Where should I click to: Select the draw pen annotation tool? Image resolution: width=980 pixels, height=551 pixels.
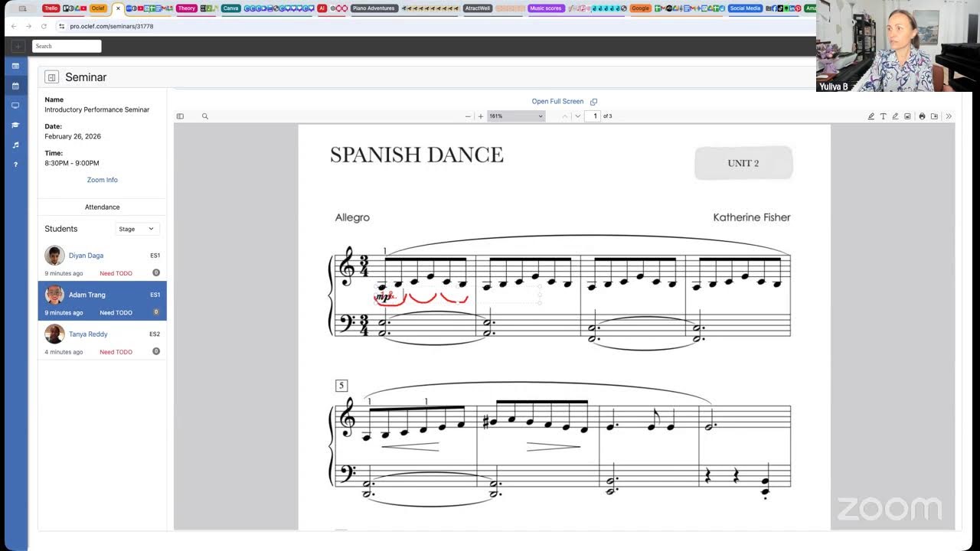click(x=895, y=116)
